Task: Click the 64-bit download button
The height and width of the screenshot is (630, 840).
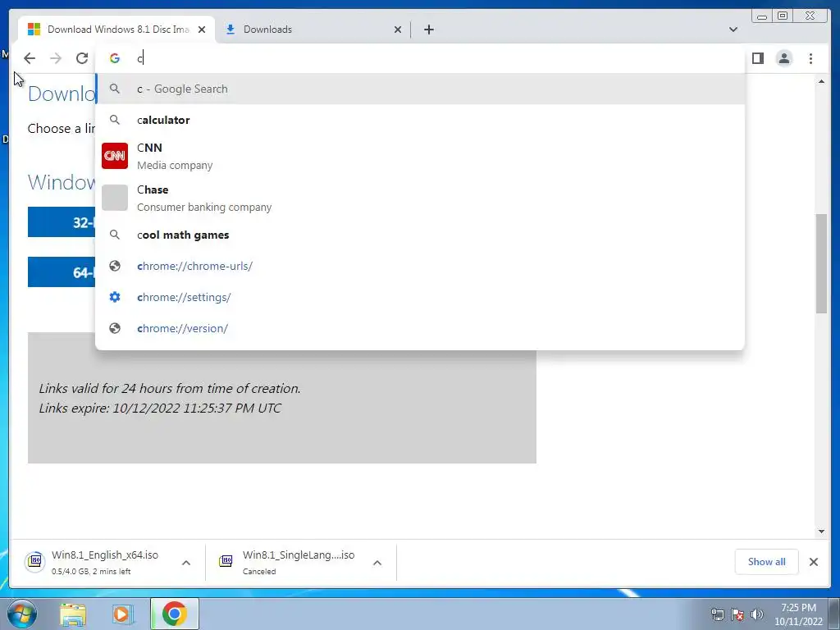Action: pyautogui.click(x=62, y=272)
